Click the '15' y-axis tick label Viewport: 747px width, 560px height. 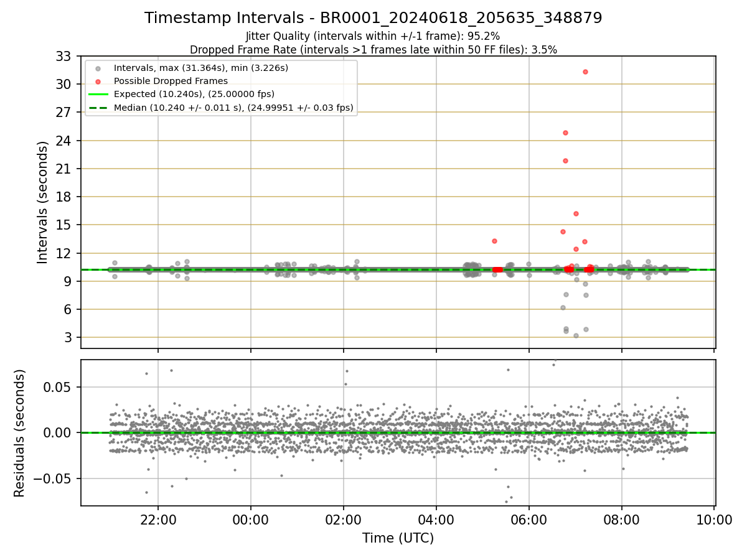pos(65,225)
